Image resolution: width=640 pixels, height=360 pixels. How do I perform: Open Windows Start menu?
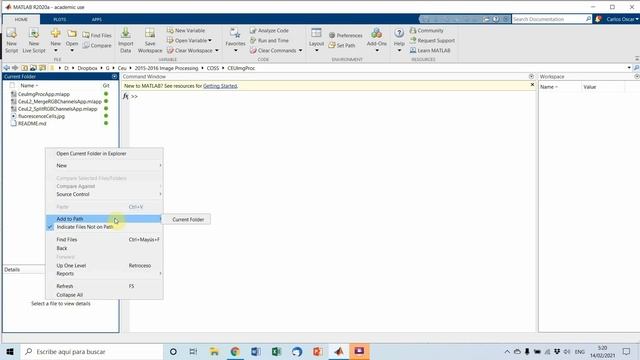click(10, 351)
